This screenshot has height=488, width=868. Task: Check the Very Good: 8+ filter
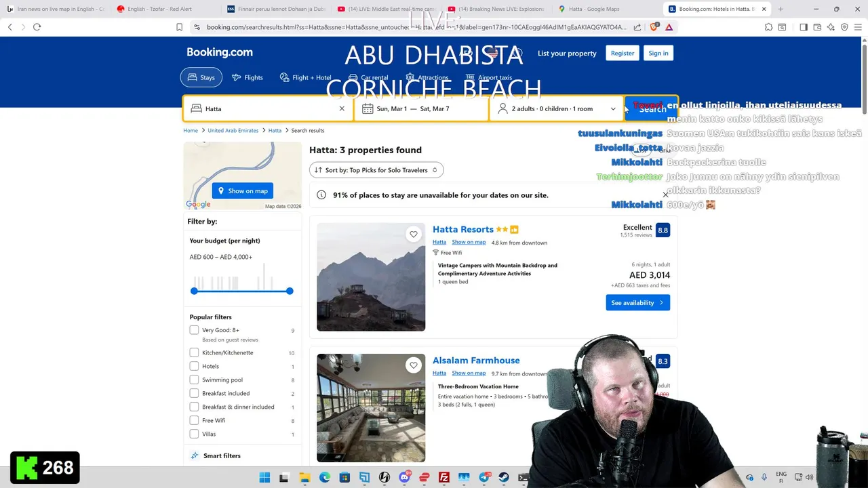[194, 330]
